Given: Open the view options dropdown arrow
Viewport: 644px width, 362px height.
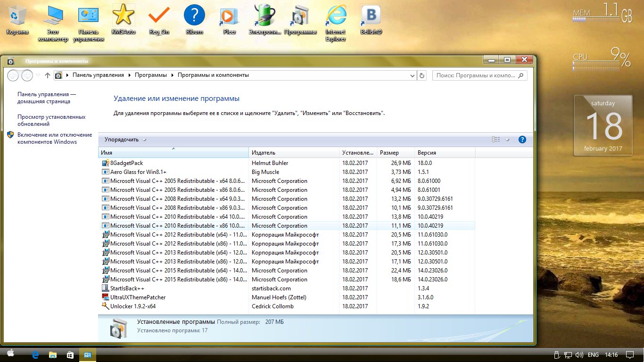Looking at the screenshot, I should click(x=507, y=140).
